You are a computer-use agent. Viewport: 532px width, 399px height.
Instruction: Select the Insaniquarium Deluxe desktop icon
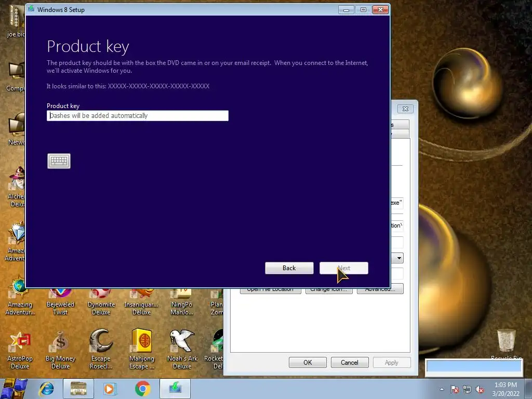(141, 302)
